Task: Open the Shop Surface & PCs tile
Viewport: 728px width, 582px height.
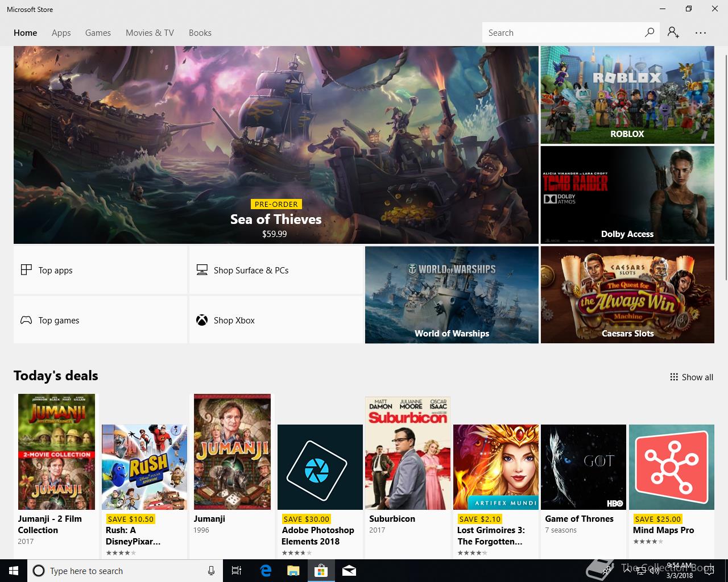Action: pos(276,270)
